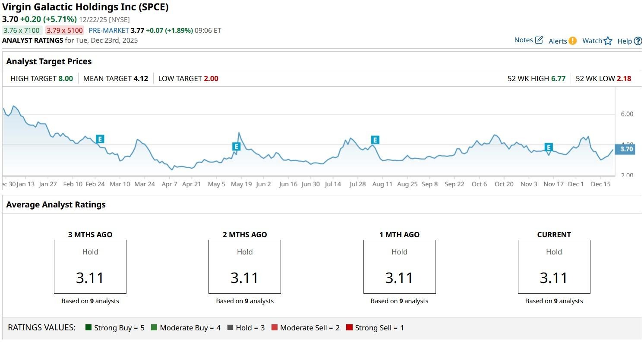644x342 pixels.
Task: Click the 6.00 price axis label
Action: click(x=627, y=114)
